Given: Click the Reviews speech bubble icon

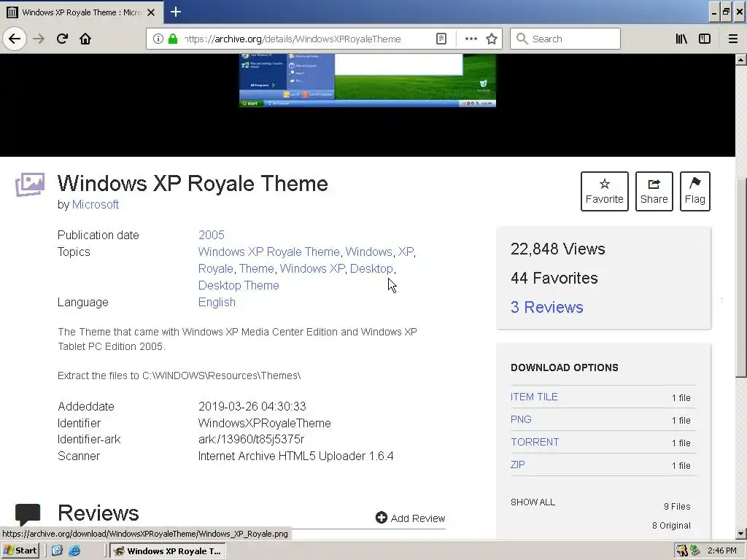Looking at the screenshot, I should point(28,514).
